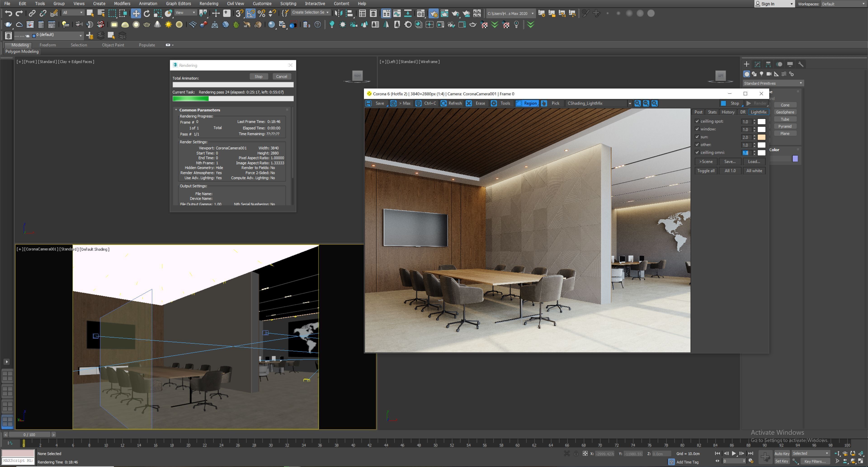
Task: Click the Zoom Out icon in Corona frame buffer
Action: click(646, 103)
